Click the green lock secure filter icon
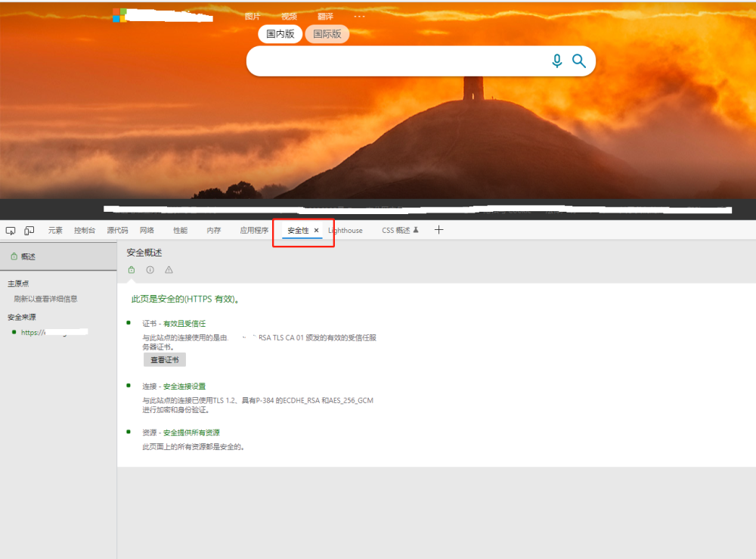756x559 pixels. pos(131,269)
